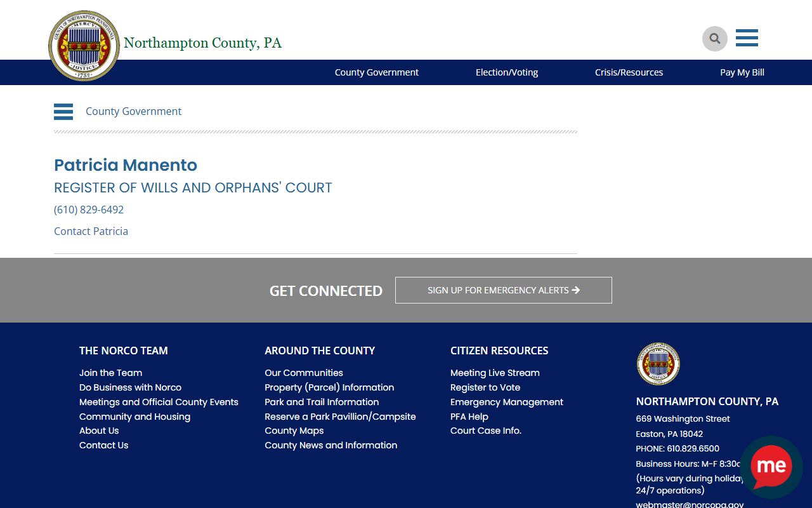Open Our Communities footer link

point(304,373)
